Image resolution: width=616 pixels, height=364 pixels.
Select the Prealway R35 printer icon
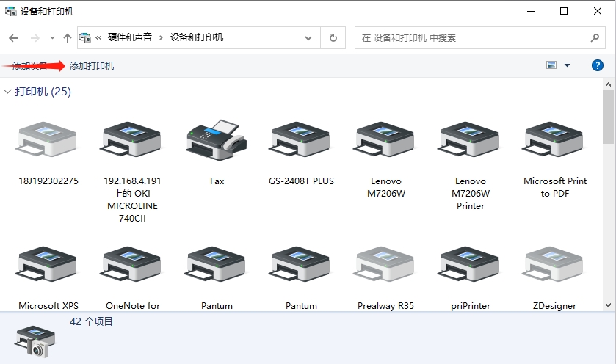[384, 264]
